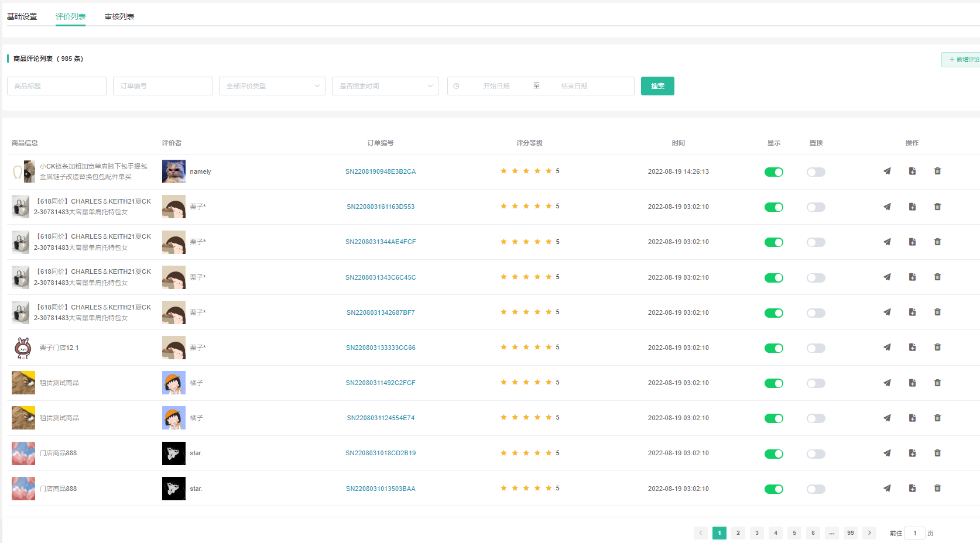The image size is (980, 543).
Task: Click file-plus icon for order SN2208031018CD2B19
Action: 912,453
